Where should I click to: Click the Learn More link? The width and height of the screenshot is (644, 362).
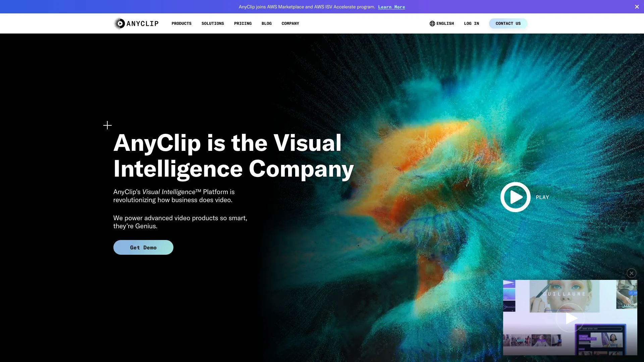pos(391,7)
